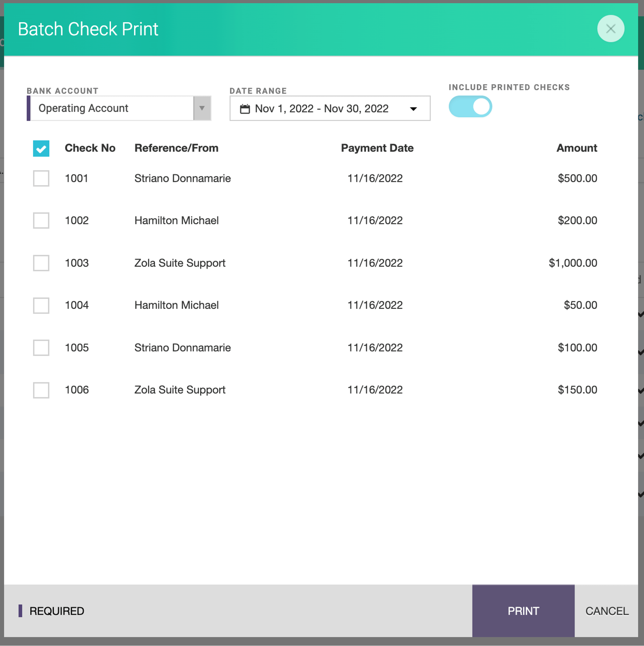Toggle Include Printed Checks switch
Viewport: 644px width, 646px height.
click(470, 106)
